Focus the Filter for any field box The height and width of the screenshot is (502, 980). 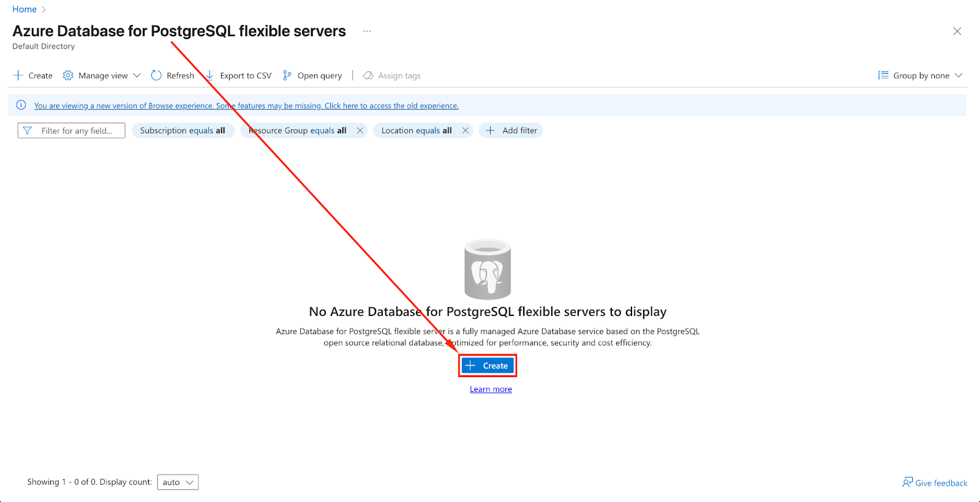click(72, 130)
